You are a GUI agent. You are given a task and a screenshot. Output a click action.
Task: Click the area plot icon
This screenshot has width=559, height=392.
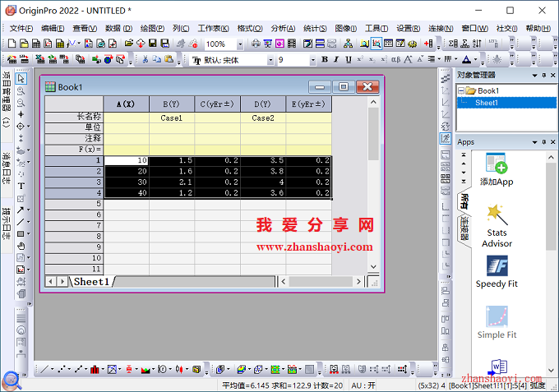tap(146, 370)
